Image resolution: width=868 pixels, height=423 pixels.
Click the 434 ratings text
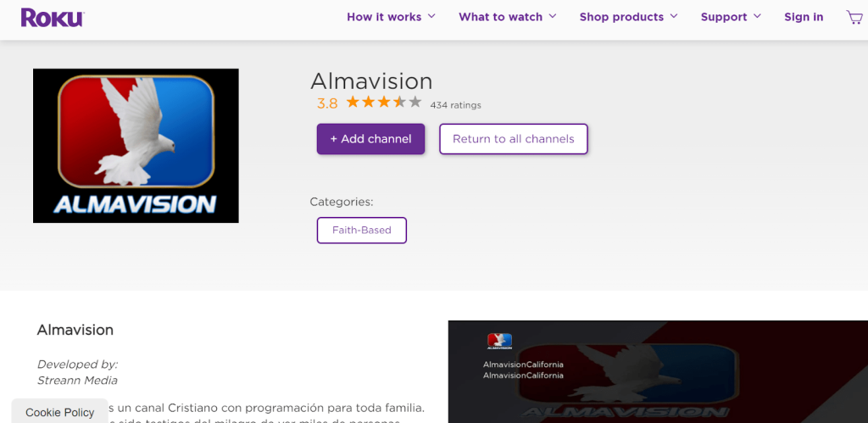pyautogui.click(x=455, y=105)
